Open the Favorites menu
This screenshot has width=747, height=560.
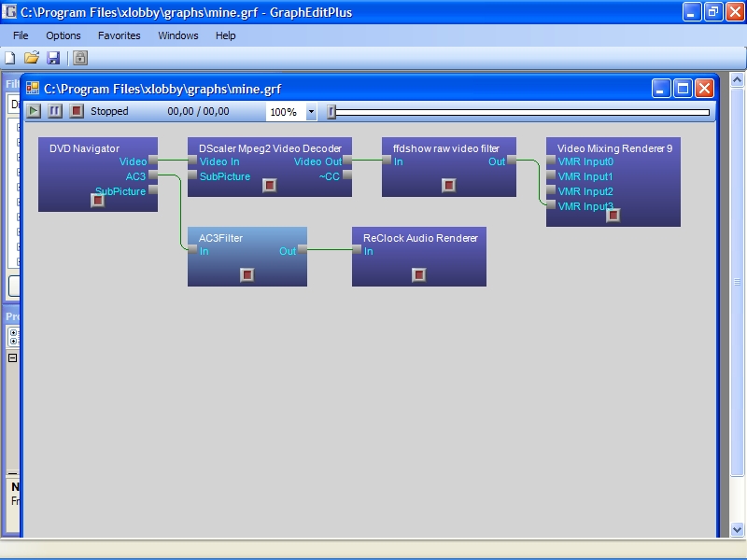click(x=120, y=35)
